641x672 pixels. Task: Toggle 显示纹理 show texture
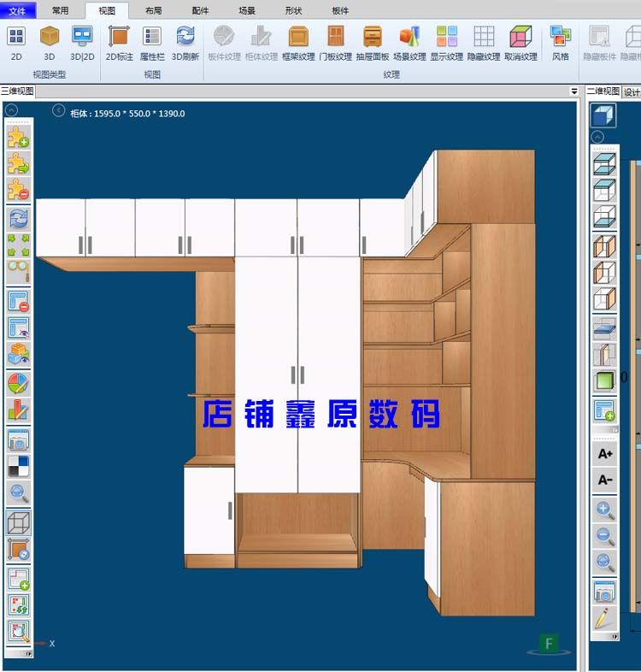(x=446, y=42)
